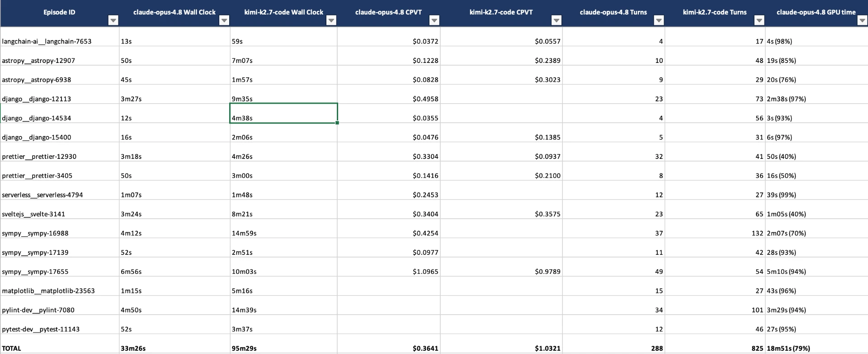Select cell django__django-12113
The image size is (868, 354).
click(60, 94)
